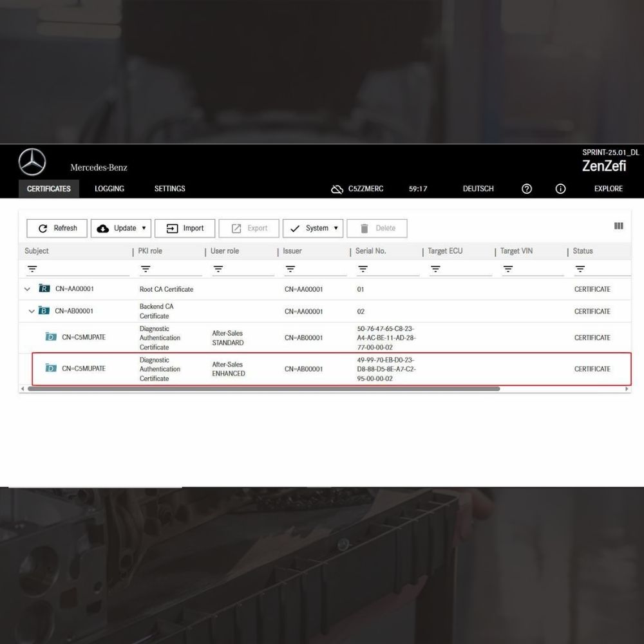Click the Export icon
The width and height of the screenshot is (644, 644).
pos(236,228)
